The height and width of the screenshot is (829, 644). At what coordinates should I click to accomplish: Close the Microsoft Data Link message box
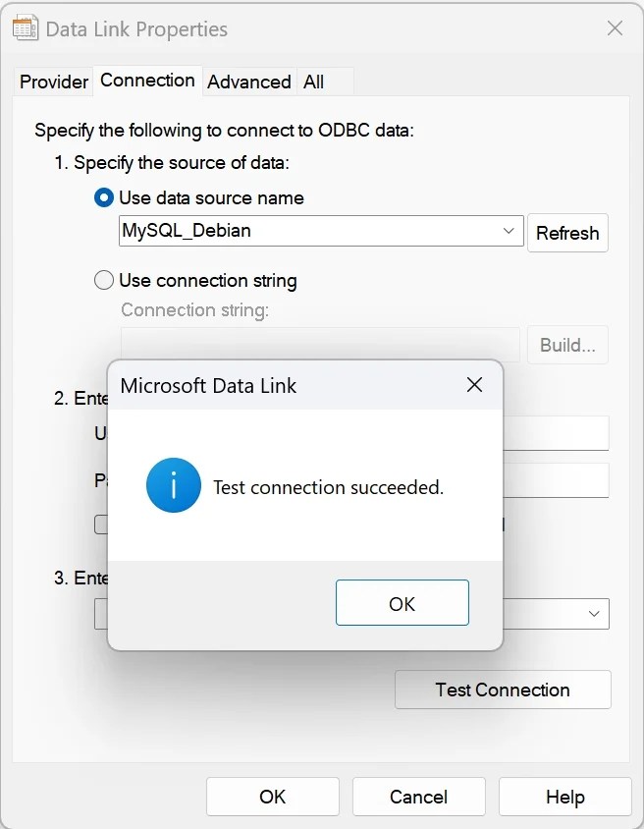point(474,385)
